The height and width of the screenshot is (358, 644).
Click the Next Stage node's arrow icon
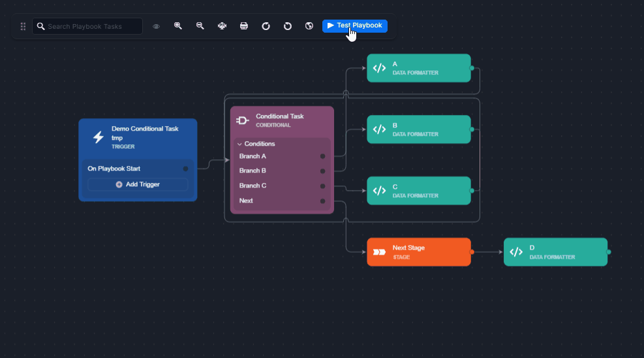click(x=379, y=252)
